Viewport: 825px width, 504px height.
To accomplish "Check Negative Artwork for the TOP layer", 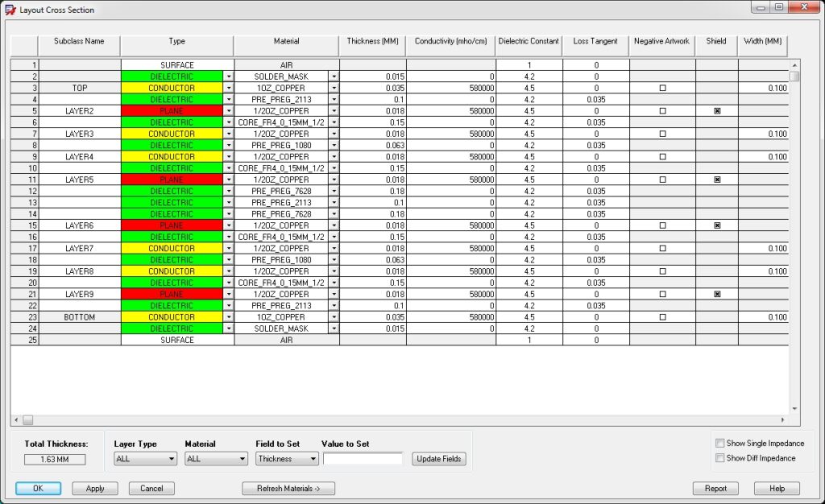I will [662, 88].
